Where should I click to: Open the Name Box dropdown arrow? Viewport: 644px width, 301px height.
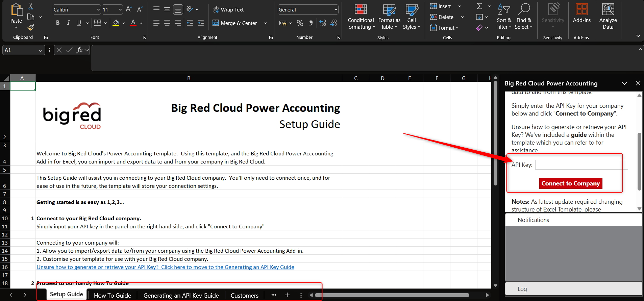41,50
